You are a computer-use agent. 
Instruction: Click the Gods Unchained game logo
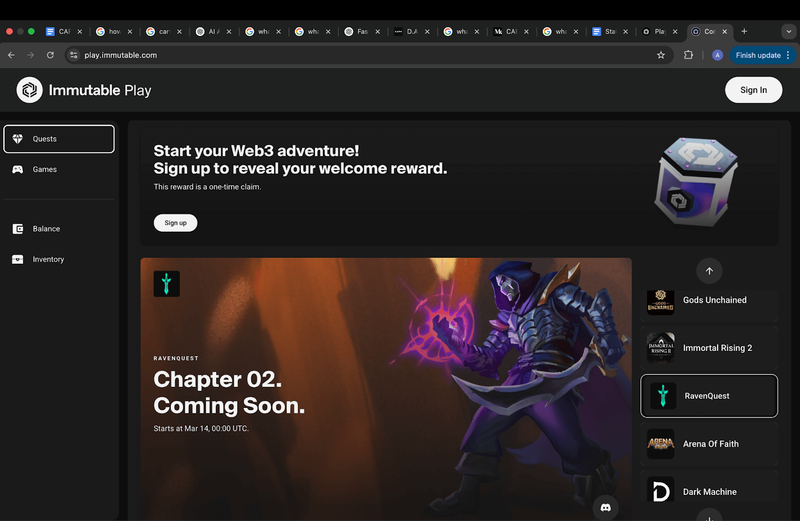661,302
